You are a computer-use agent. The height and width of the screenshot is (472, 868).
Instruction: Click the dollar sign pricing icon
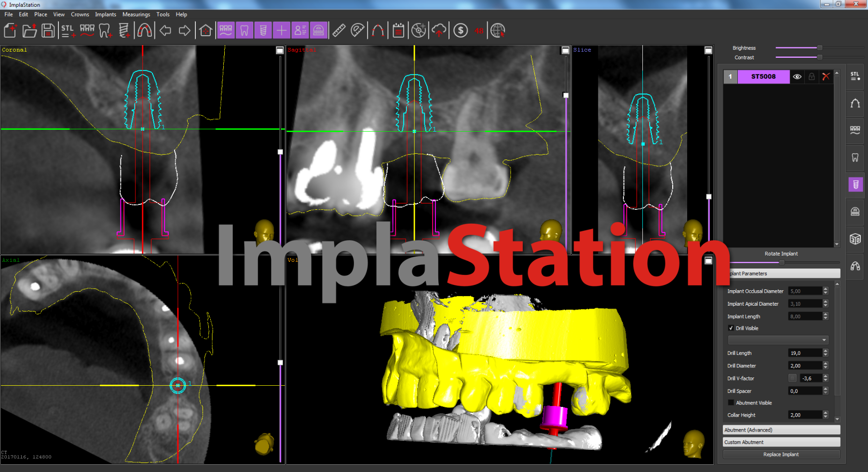[461, 30]
